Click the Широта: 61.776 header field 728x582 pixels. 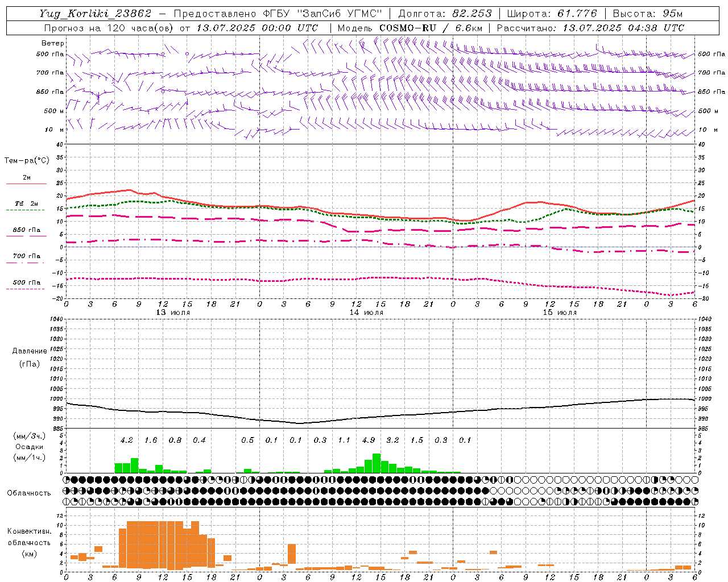point(552,14)
